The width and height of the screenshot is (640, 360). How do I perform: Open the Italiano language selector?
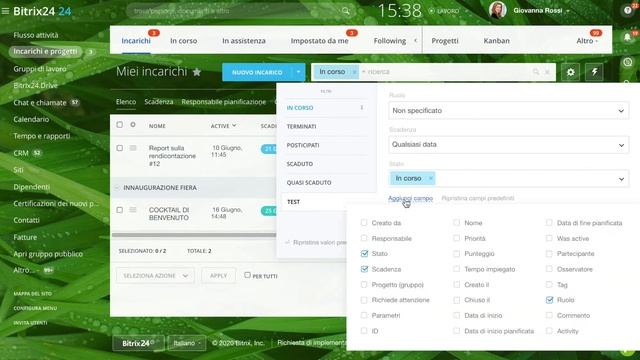coord(187,343)
